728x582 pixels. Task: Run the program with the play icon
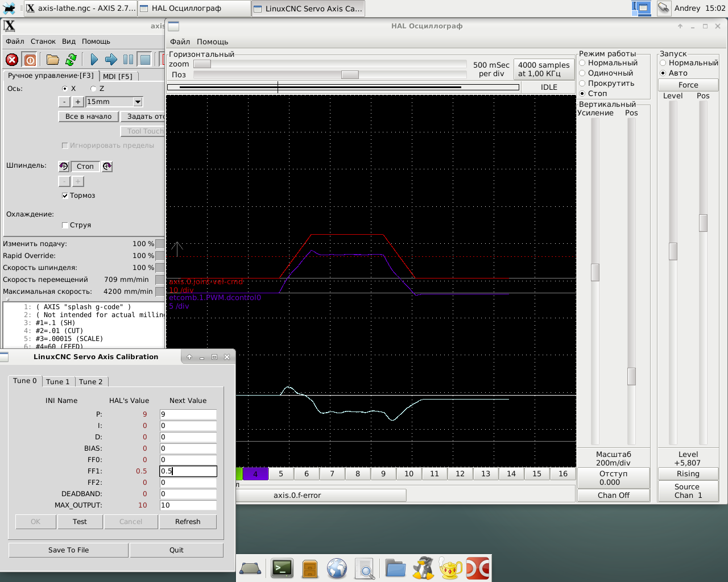coord(94,60)
